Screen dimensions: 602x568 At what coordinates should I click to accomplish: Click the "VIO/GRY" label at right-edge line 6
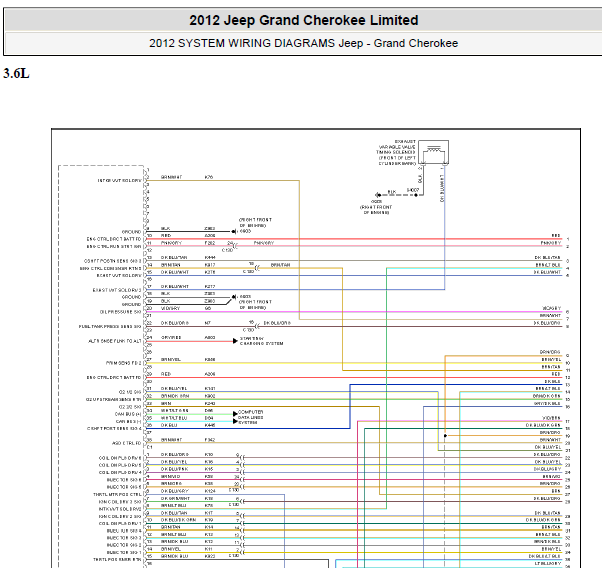552,308
